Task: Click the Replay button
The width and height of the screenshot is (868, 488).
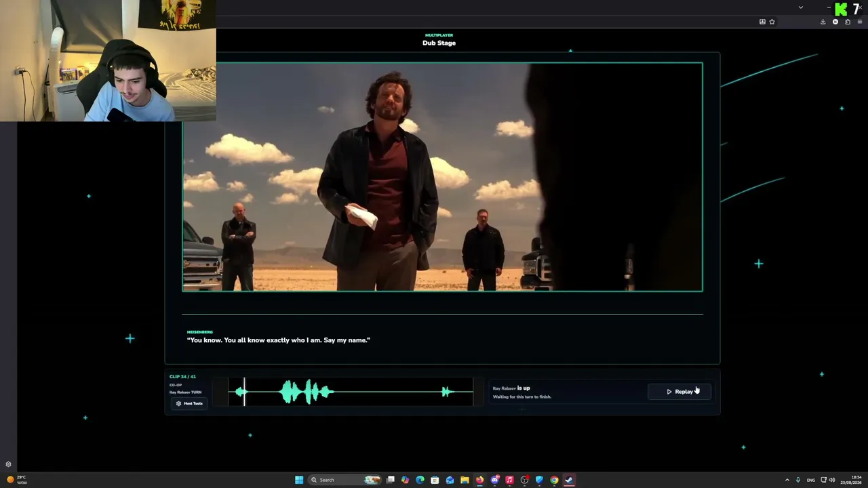Action: 679,392
